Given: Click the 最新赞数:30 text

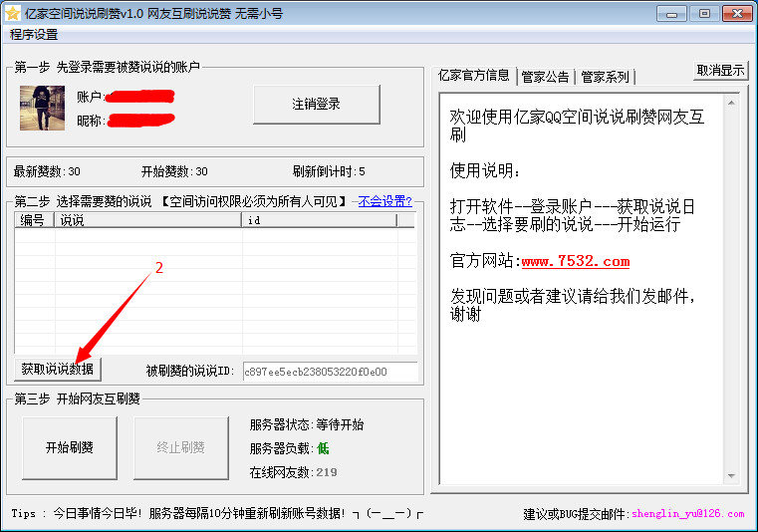Looking at the screenshot, I should click(47, 171).
